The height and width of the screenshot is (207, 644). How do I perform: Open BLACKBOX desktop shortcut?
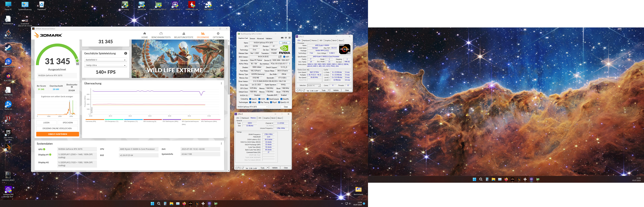[x=8, y=77]
